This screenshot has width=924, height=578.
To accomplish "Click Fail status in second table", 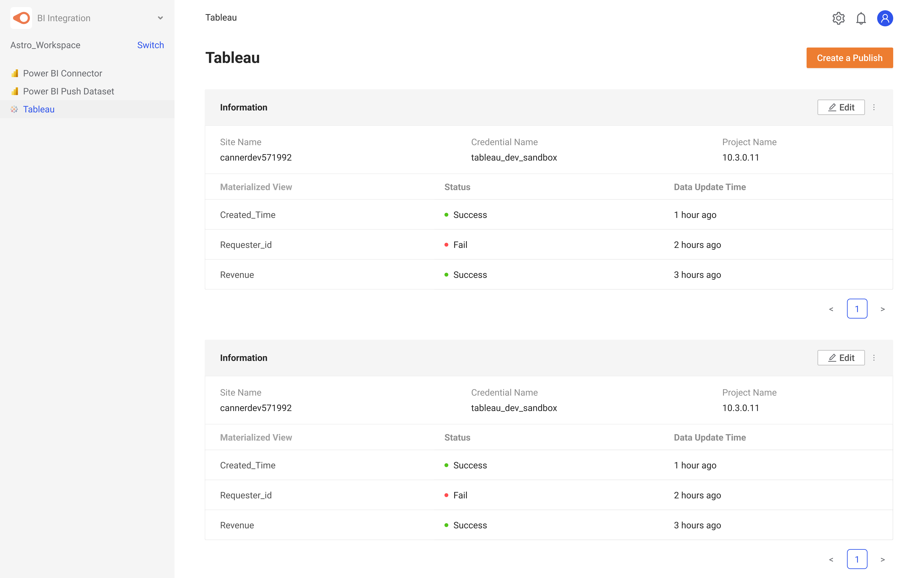I will 456,495.
